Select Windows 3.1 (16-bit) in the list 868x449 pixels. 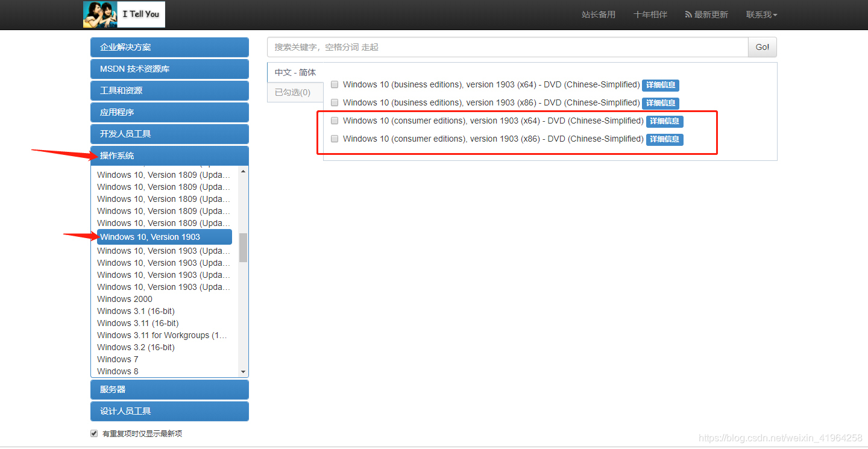(x=136, y=311)
